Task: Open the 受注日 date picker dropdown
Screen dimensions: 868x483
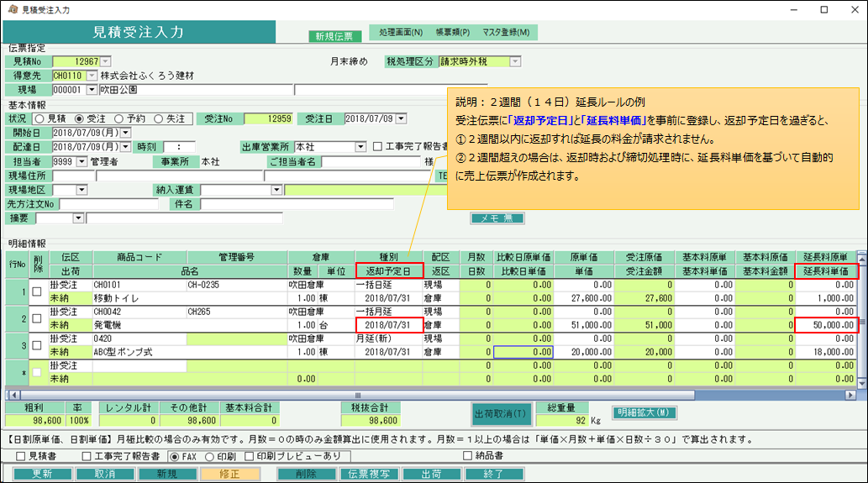Action: pos(402,119)
